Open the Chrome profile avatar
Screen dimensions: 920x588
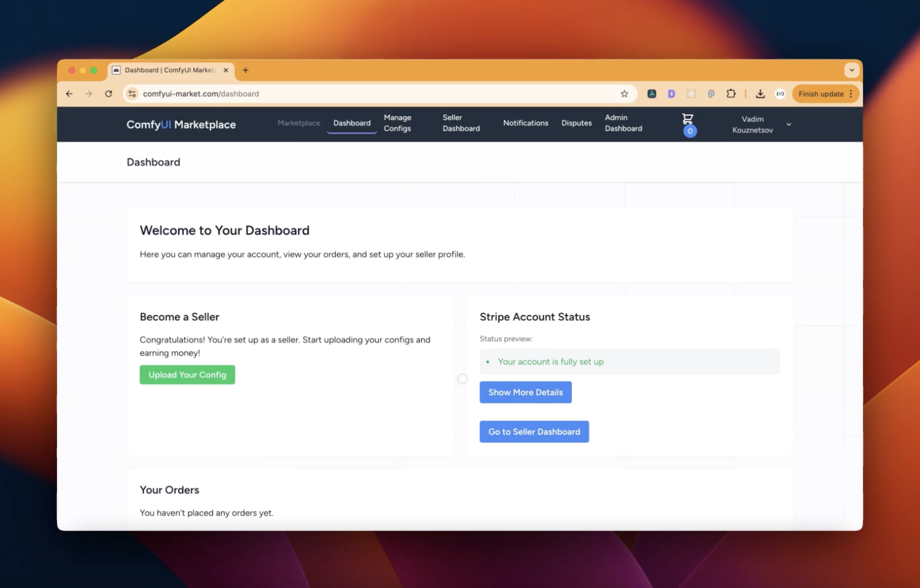tap(780, 94)
